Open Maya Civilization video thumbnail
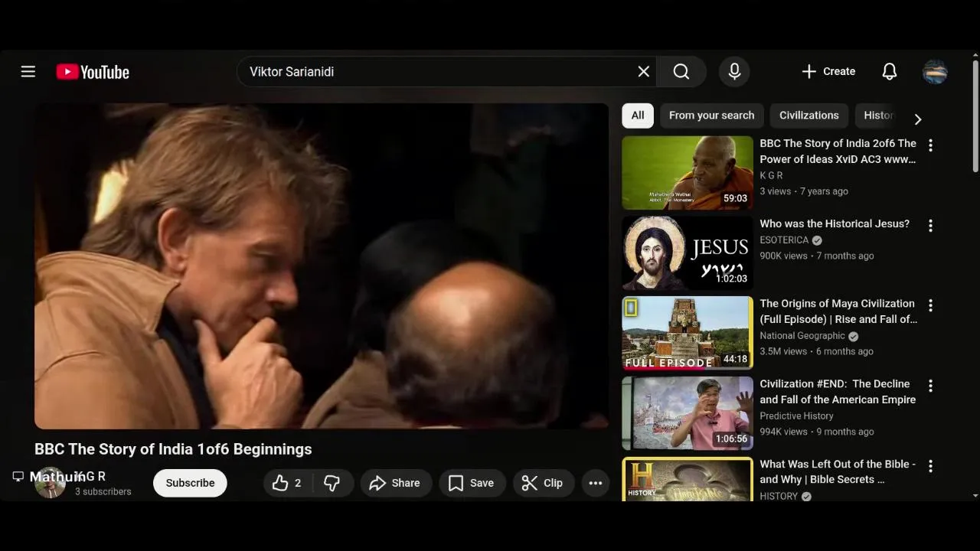 click(688, 334)
